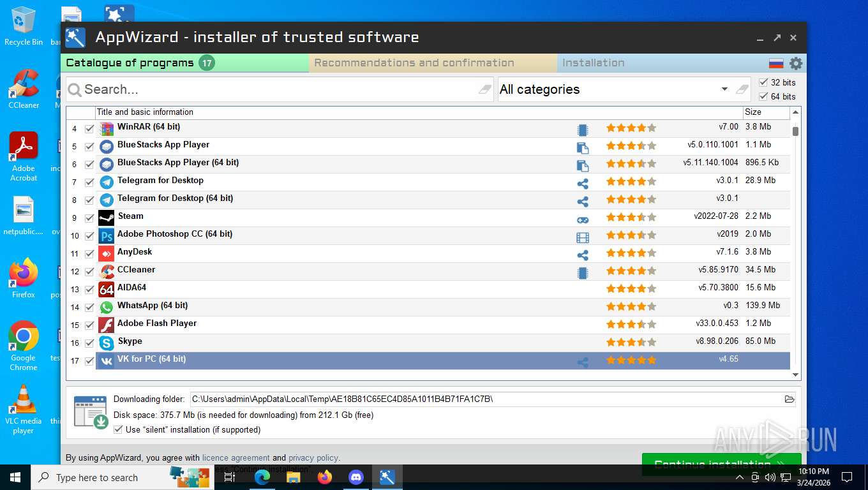Open Microsoft Edge from the taskbar
The height and width of the screenshot is (490, 868).
(262, 477)
